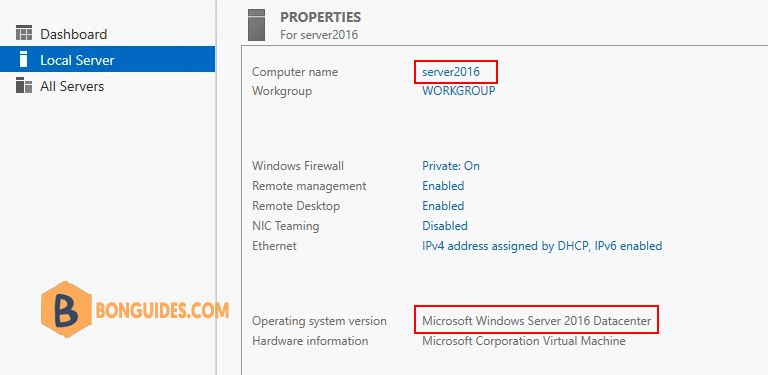Click the Remote management Enabled link

click(443, 186)
